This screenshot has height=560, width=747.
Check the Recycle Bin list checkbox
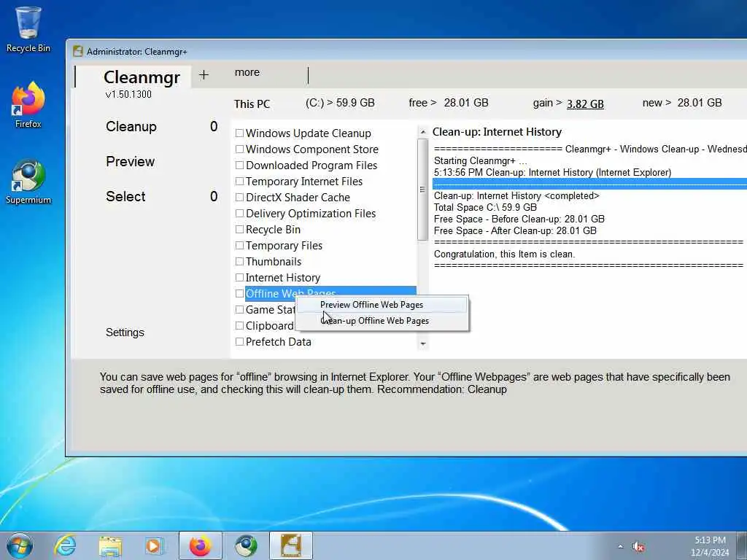pos(239,230)
